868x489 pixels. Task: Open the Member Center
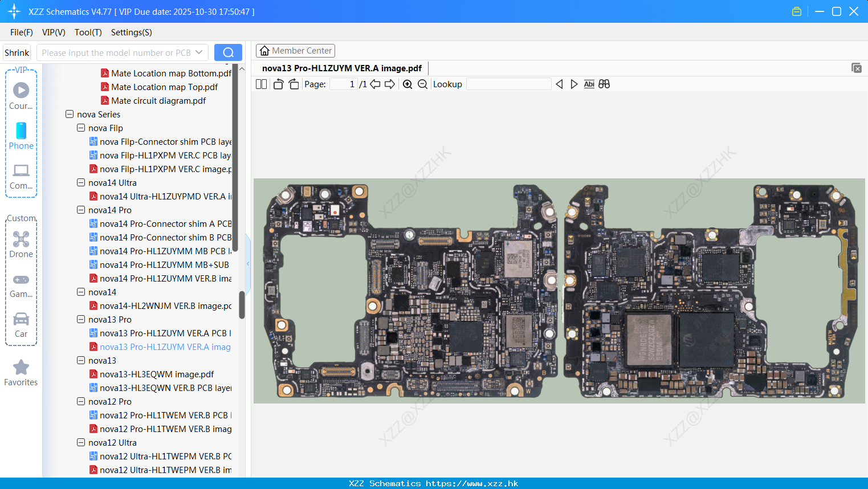coord(295,51)
